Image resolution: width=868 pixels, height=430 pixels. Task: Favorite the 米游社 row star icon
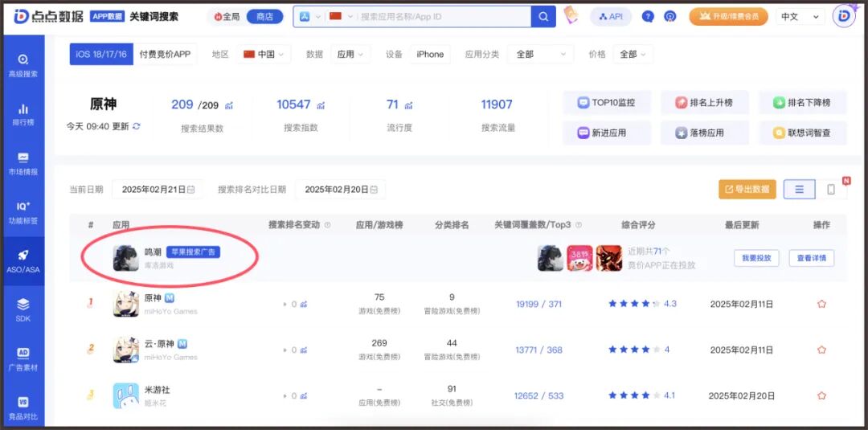pos(821,395)
